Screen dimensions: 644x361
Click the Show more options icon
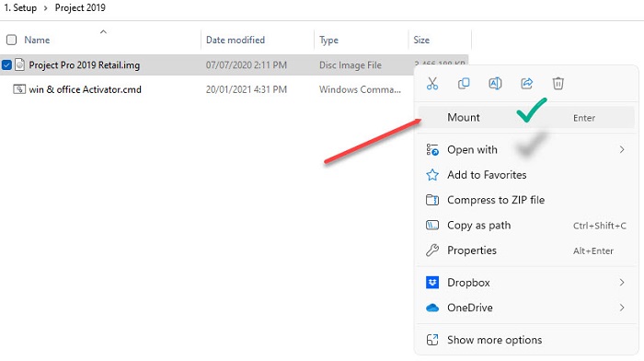pyautogui.click(x=432, y=340)
